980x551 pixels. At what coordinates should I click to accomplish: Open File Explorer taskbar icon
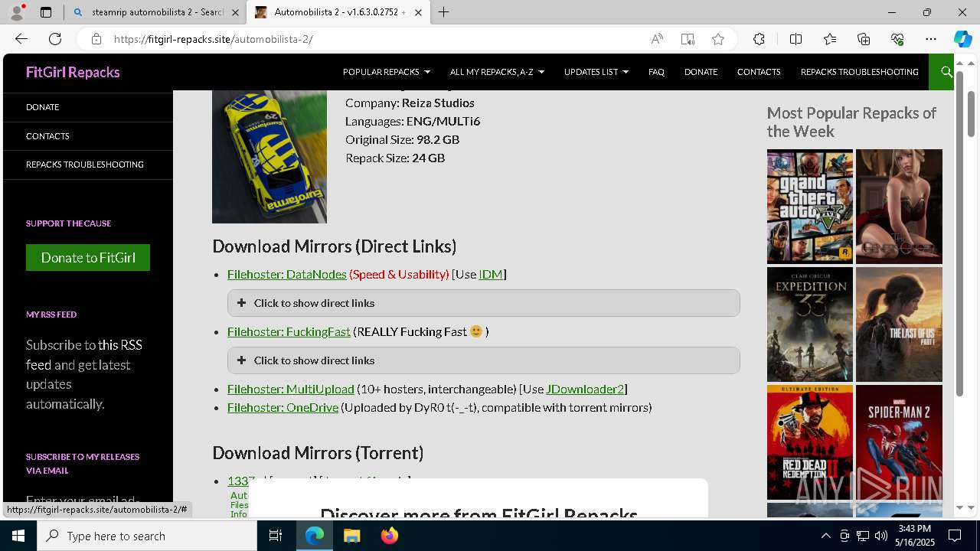(x=351, y=536)
